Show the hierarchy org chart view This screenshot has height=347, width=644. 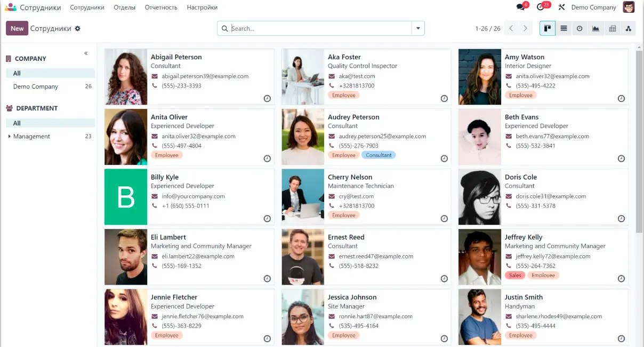tap(628, 29)
